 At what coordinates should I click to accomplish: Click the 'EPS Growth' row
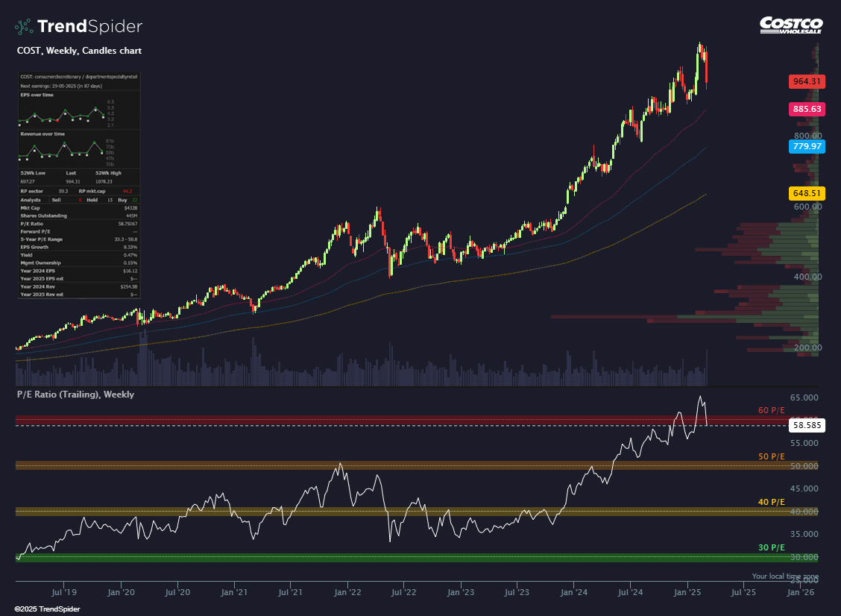click(x=79, y=248)
